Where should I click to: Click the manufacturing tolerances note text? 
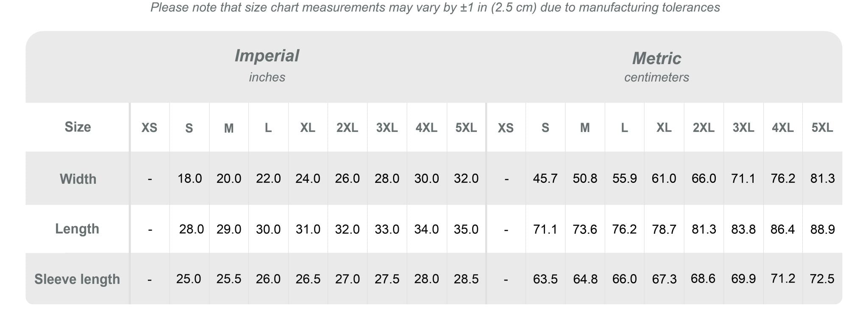pos(435,8)
